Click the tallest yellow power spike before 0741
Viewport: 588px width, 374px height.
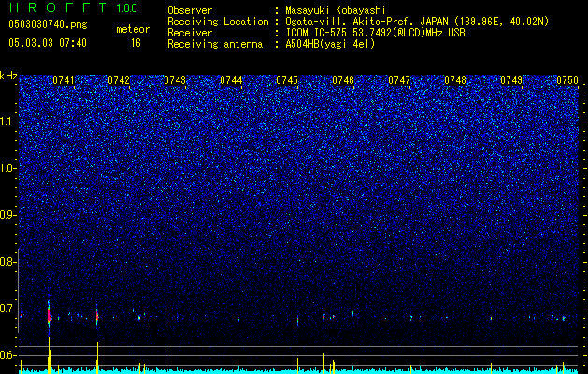(x=50, y=353)
